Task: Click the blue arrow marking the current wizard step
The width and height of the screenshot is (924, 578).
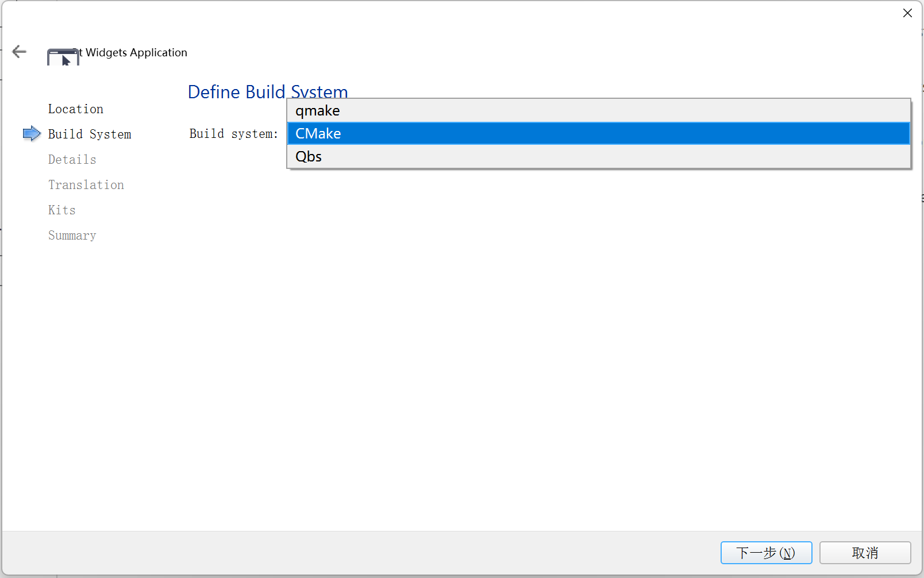Action: pos(32,133)
